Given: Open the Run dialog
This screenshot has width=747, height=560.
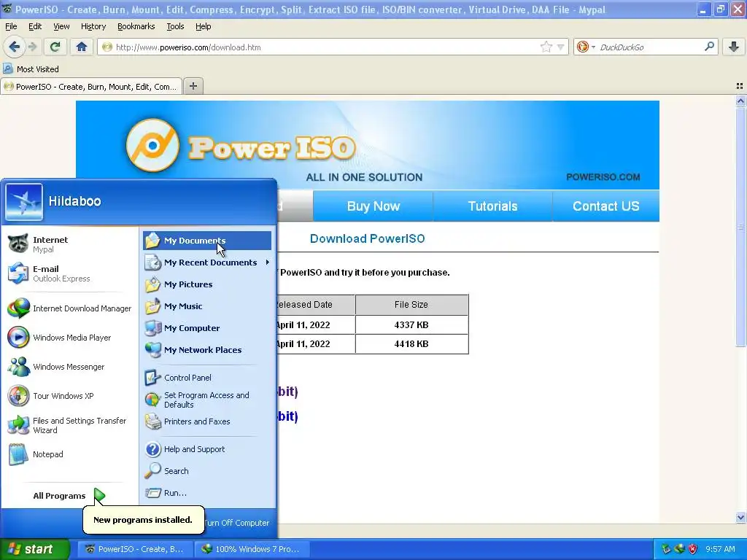Looking at the screenshot, I should (x=207, y=493).
